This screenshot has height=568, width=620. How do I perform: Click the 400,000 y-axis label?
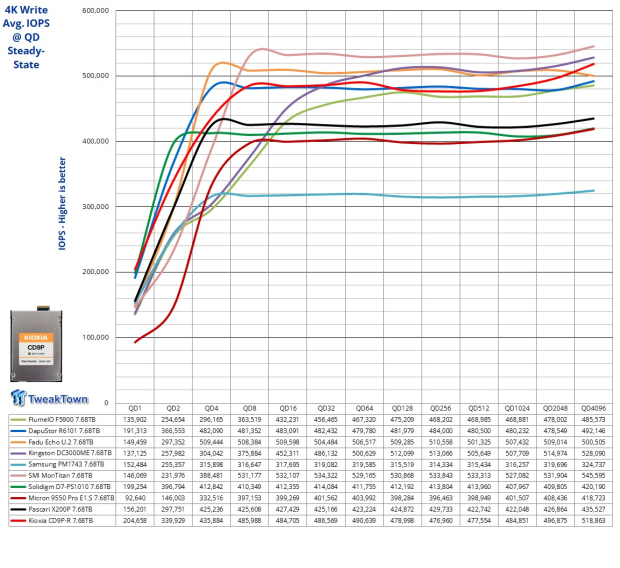(96, 142)
